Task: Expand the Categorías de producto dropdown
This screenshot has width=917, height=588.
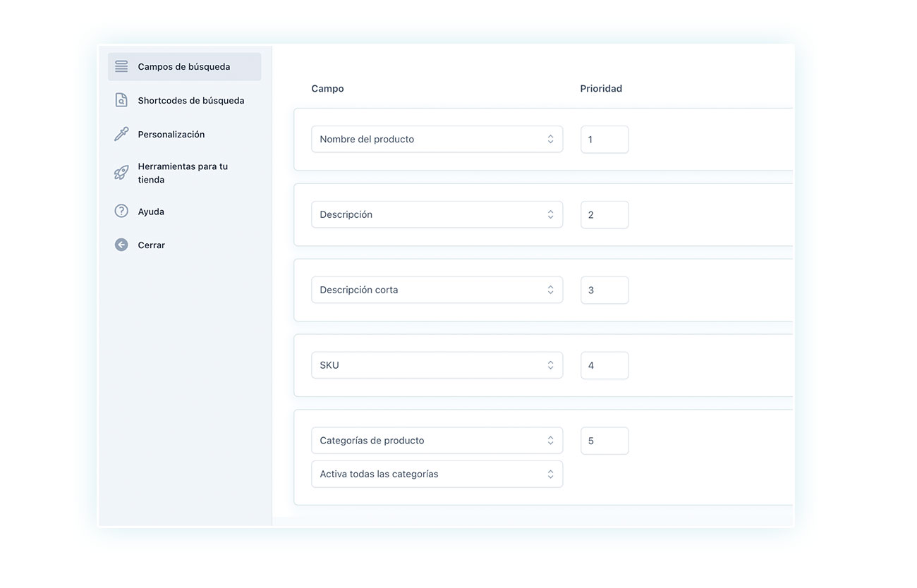Action: click(x=437, y=441)
